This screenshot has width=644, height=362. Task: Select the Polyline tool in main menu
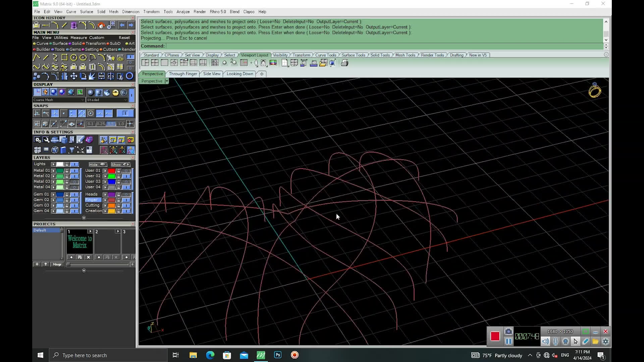(37, 57)
